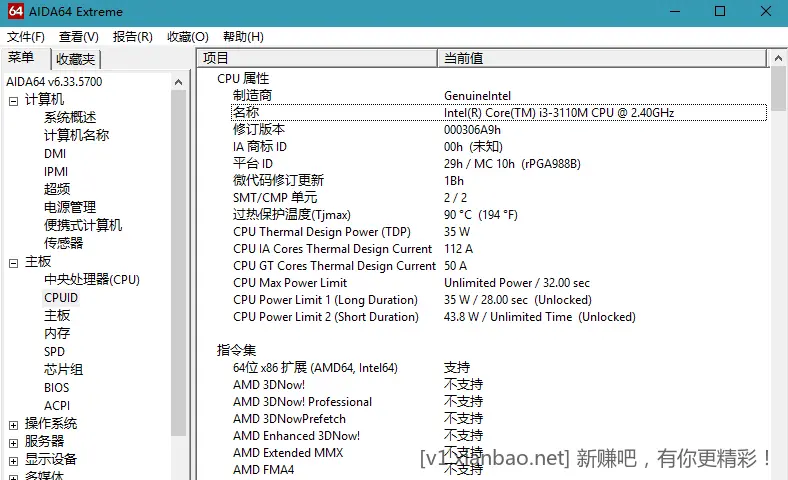Click details pane scroll-up arrow
The image size is (788, 480).
(778, 58)
